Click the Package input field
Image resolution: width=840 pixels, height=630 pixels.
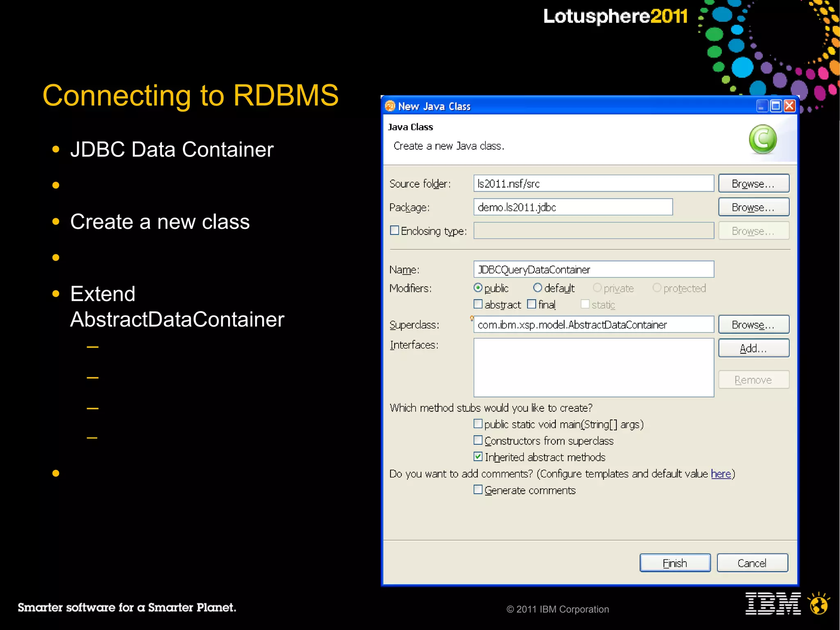[x=573, y=207]
